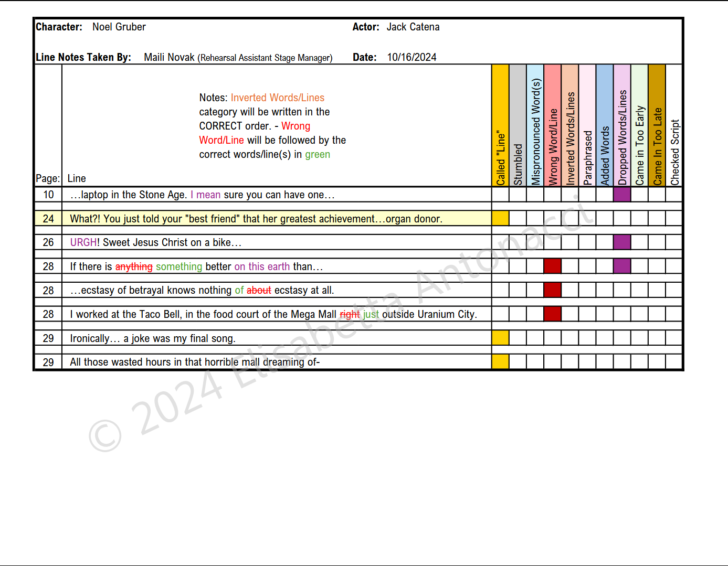Click the "All those wasted hours" line

195,362
